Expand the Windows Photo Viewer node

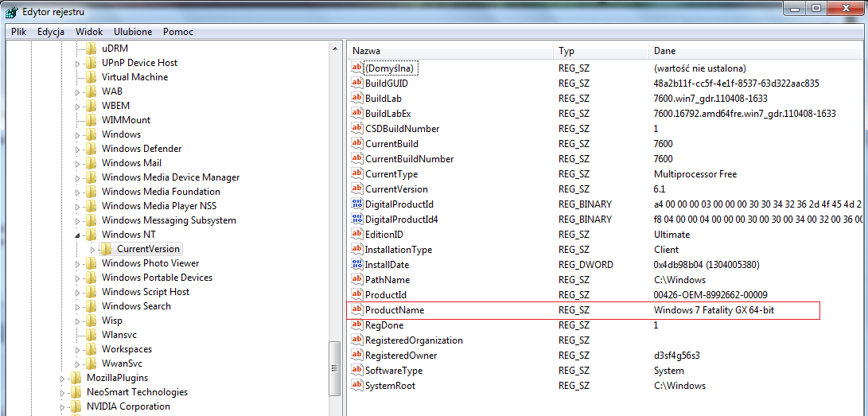[78, 264]
